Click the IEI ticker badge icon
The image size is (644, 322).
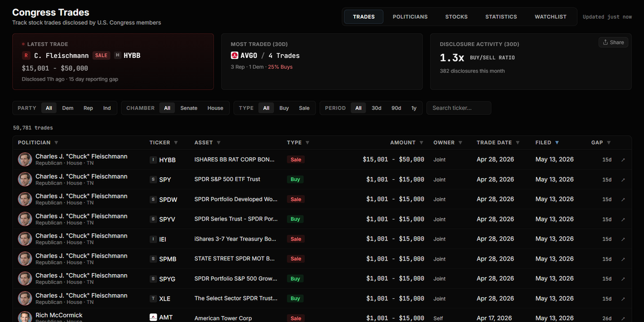(x=153, y=239)
